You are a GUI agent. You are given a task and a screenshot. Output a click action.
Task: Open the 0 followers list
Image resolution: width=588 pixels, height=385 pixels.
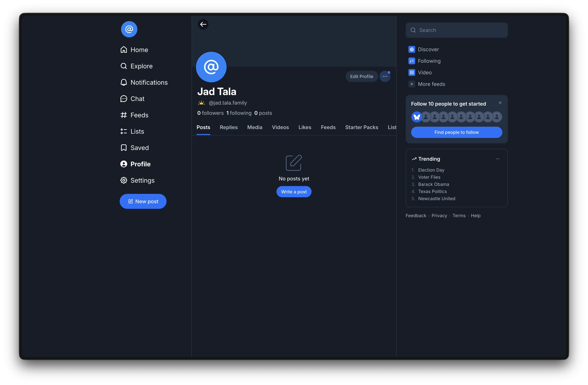210,113
